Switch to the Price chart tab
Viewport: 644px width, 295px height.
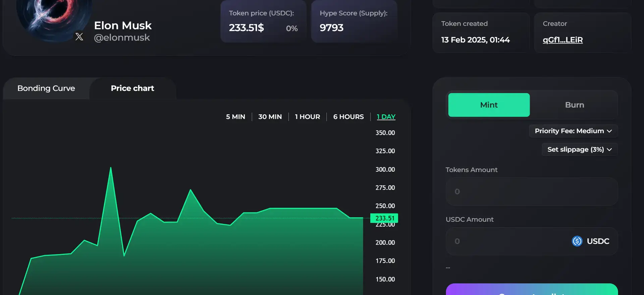(x=132, y=88)
